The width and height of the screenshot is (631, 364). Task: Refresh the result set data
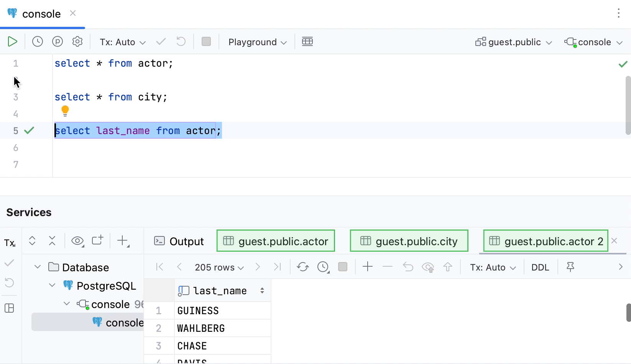coord(302,267)
